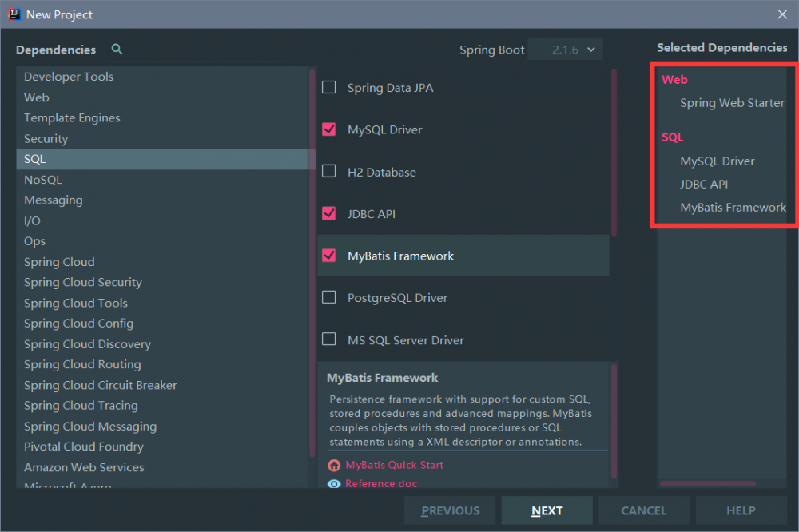Enable the Spring Data JPA checkbox

[328, 88]
